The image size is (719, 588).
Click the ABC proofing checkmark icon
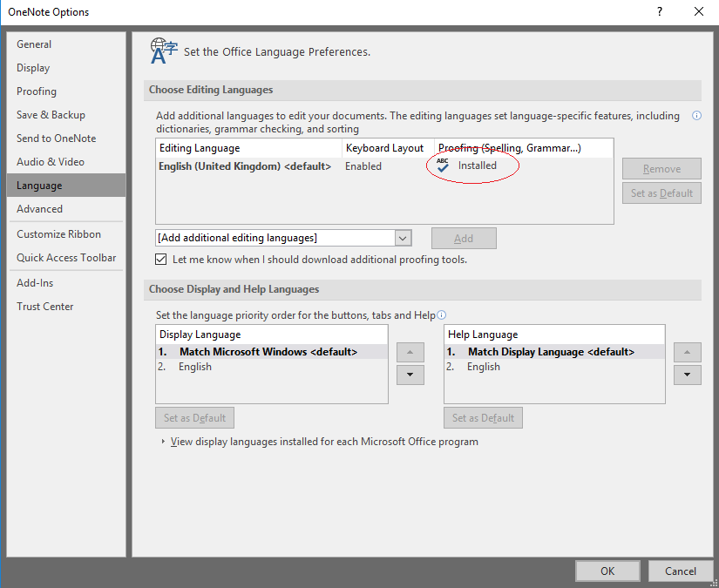pos(443,166)
